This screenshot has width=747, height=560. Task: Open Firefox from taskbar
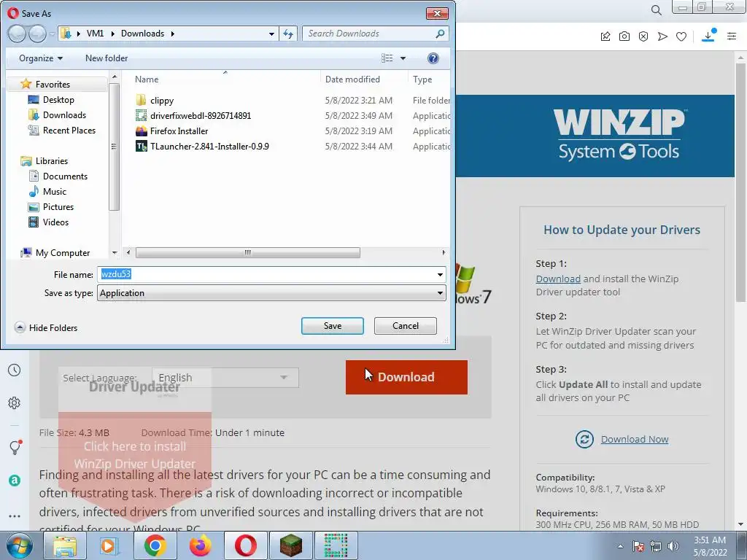(x=201, y=545)
